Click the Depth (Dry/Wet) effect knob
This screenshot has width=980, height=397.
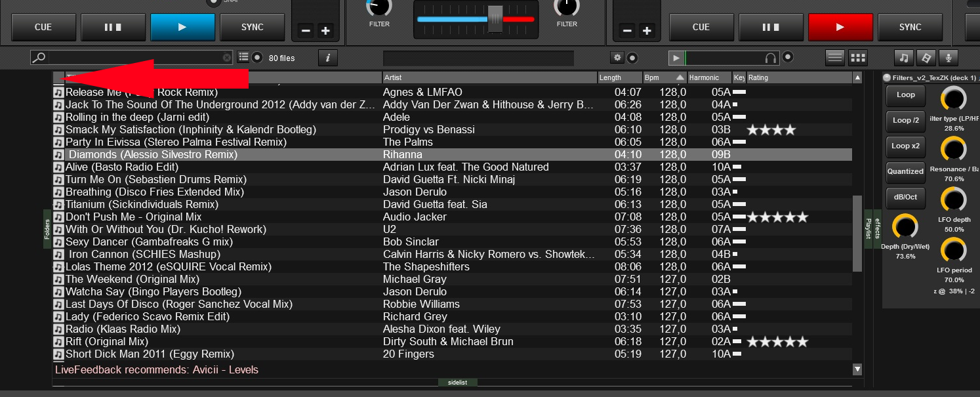905,227
